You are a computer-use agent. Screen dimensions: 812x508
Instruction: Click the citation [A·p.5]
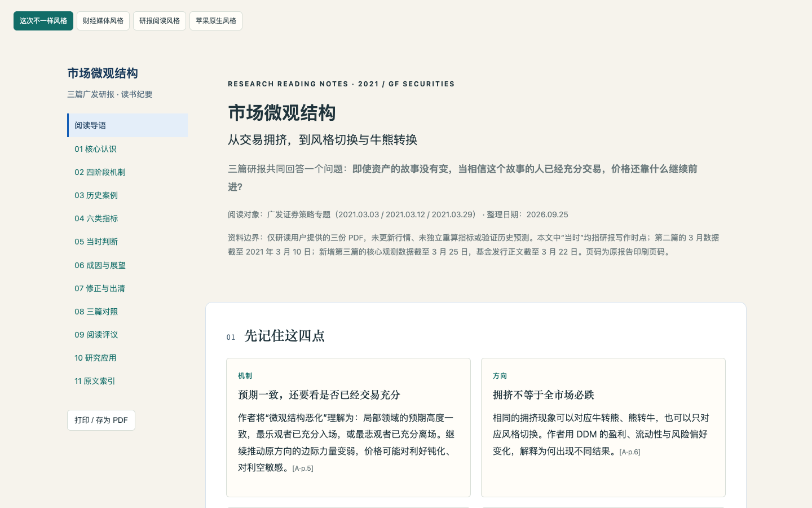tap(303, 468)
